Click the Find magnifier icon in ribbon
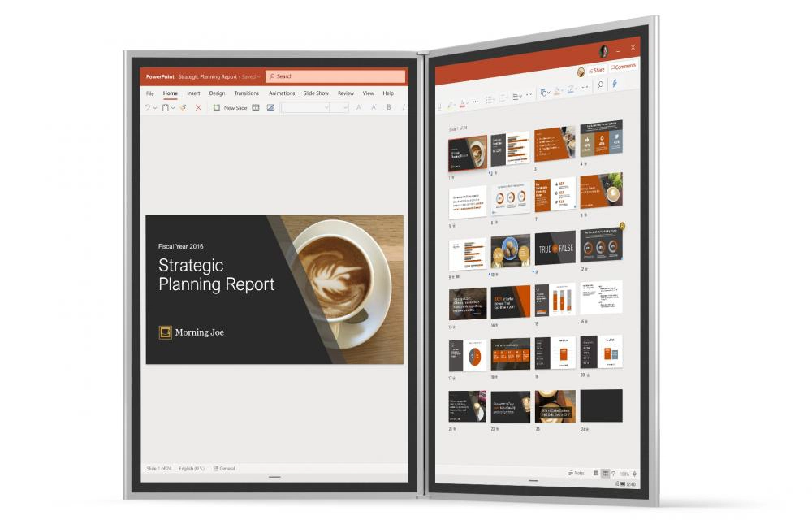This screenshot has width=812, height=520. click(600, 85)
